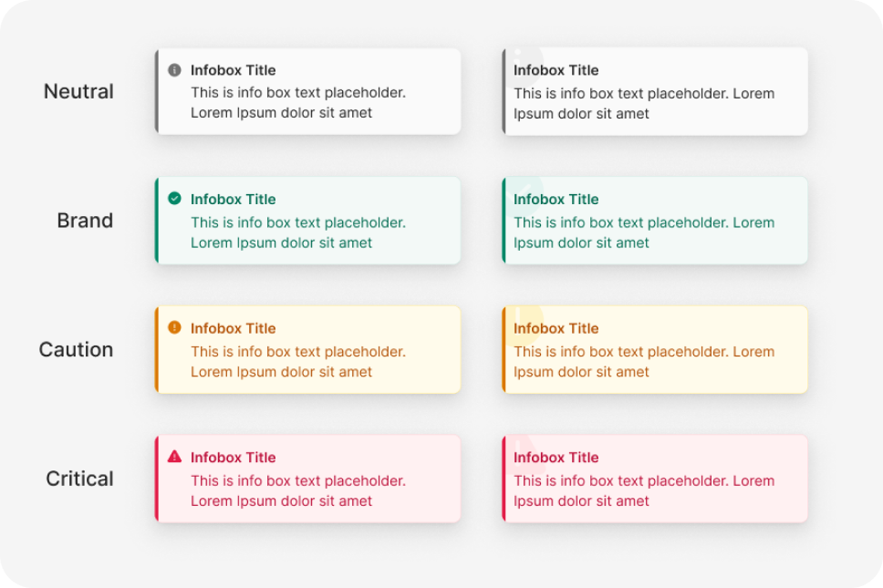The height and width of the screenshot is (588, 883).
Task: Click faint watermark checkmark in green infobox
Action: [522, 192]
